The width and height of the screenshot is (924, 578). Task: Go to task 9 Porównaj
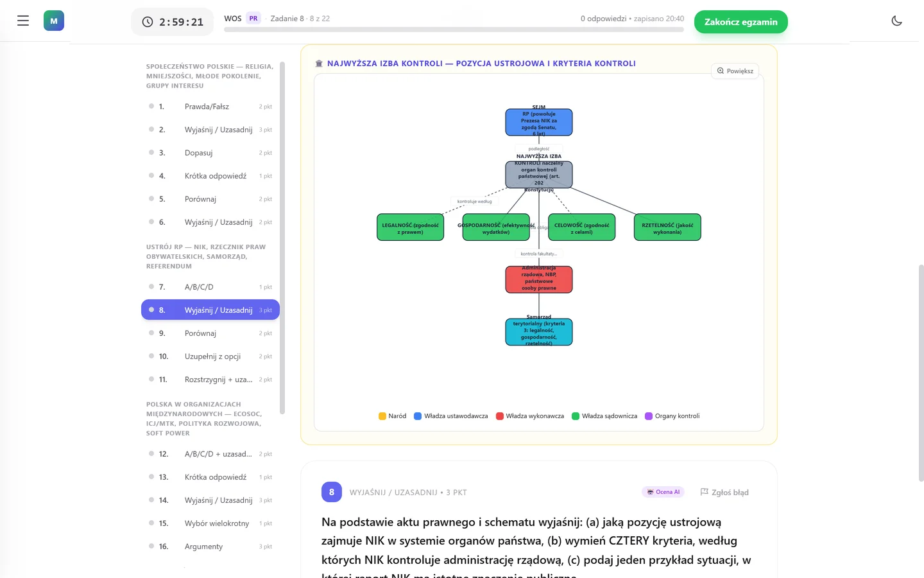pyautogui.click(x=210, y=333)
